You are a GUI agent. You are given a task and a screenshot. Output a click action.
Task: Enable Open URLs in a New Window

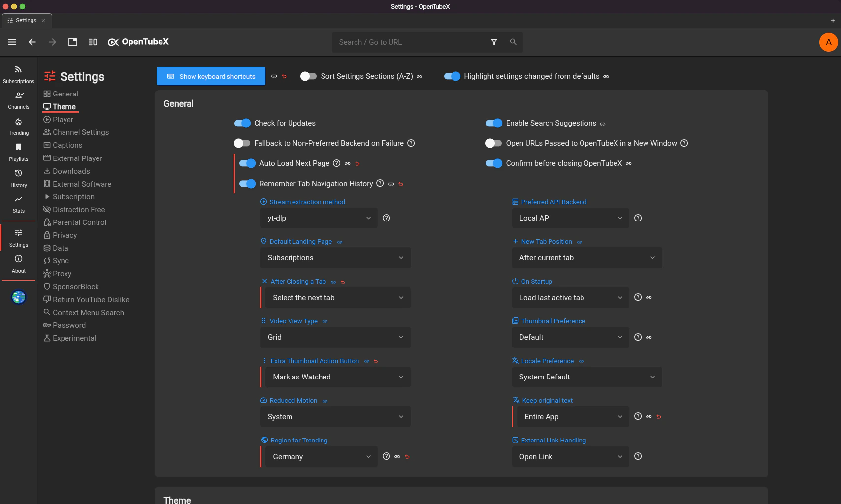(494, 143)
